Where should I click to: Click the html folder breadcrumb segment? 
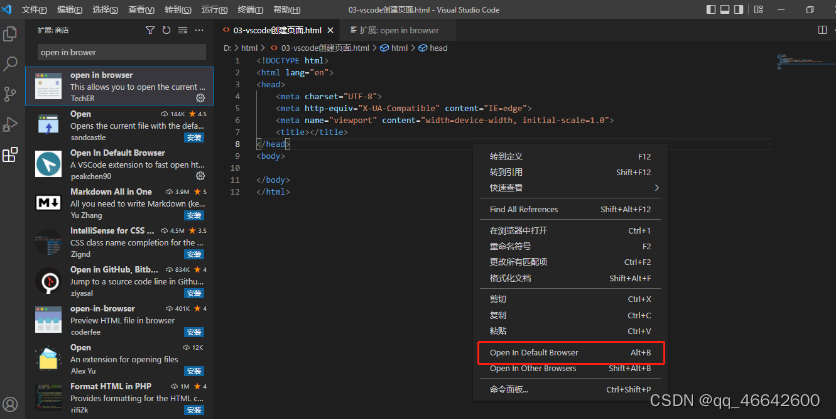click(x=249, y=48)
